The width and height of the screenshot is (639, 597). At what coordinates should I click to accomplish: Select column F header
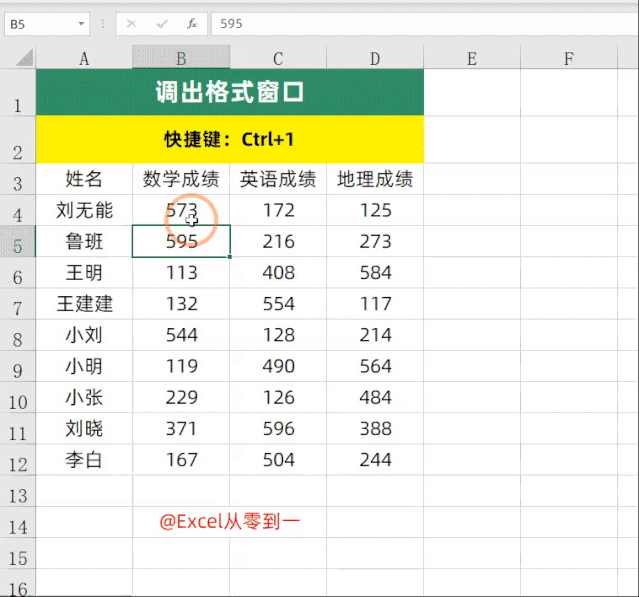pyautogui.click(x=569, y=59)
